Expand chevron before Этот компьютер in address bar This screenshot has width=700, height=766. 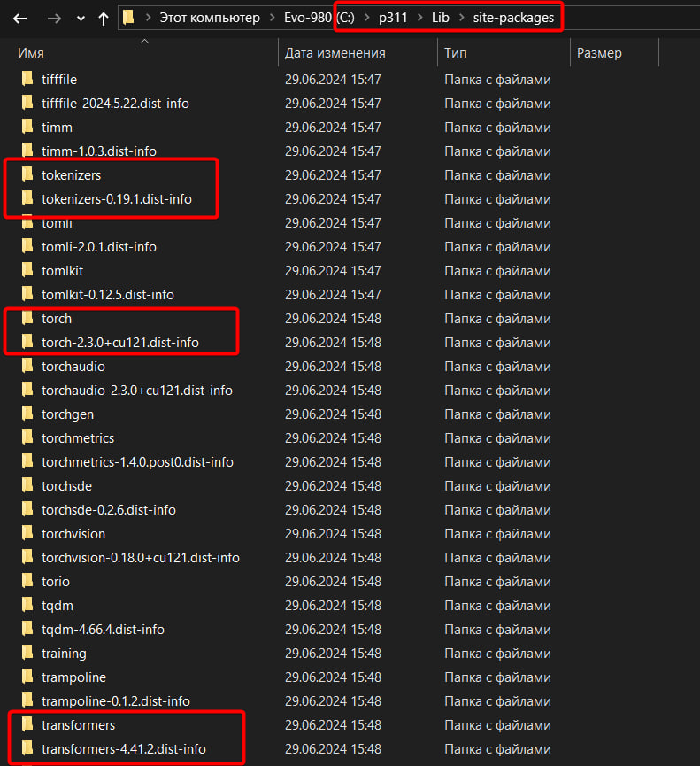point(148,18)
